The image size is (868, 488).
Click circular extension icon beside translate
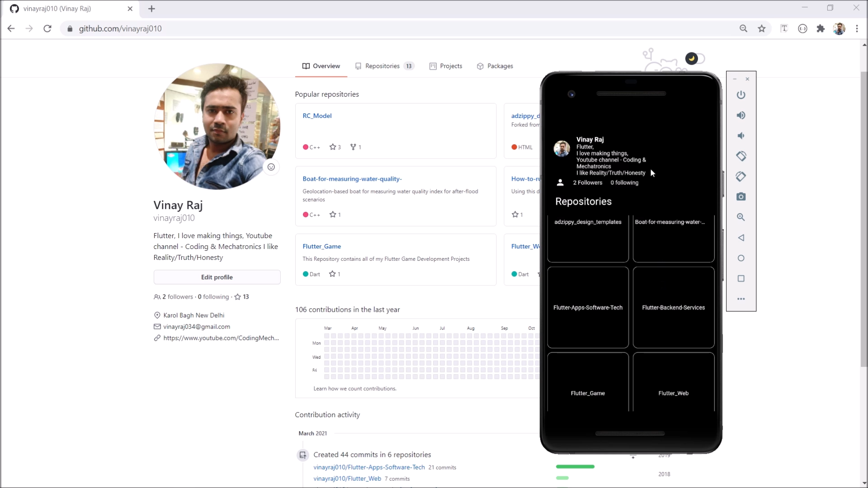pyautogui.click(x=802, y=28)
